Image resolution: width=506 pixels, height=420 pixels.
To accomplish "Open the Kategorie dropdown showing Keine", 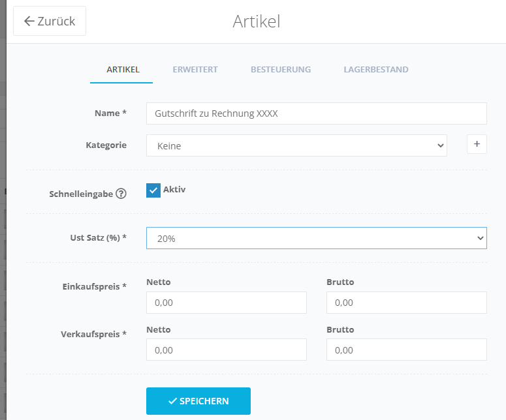I will pos(296,145).
